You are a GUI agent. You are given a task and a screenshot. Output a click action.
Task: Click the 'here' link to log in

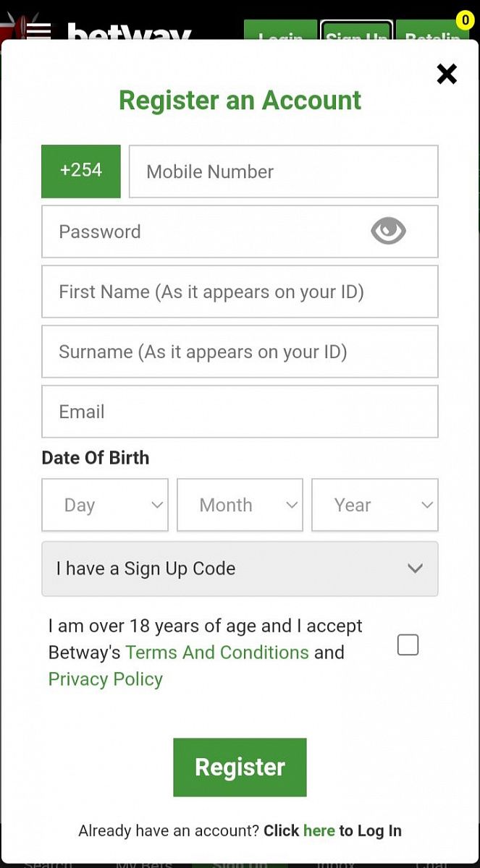pyautogui.click(x=319, y=830)
